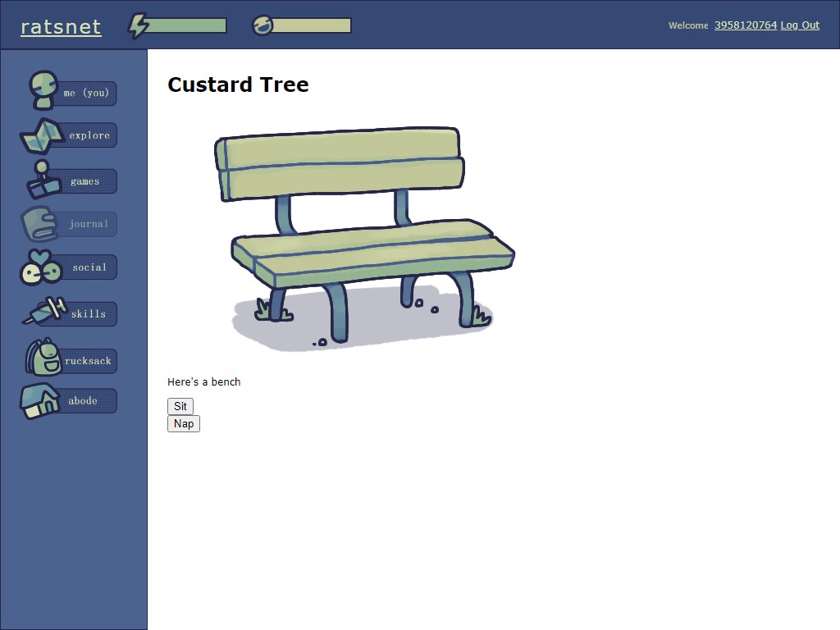Select the games joystick icon
The image size is (840, 630).
43,181
